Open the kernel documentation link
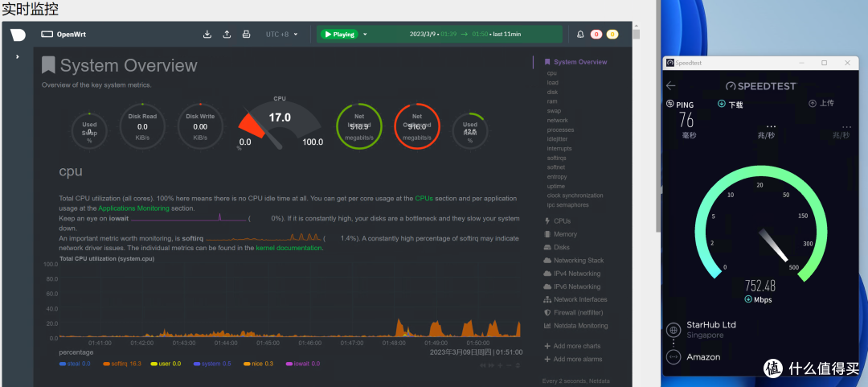The width and height of the screenshot is (868, 387). [289, 248]
